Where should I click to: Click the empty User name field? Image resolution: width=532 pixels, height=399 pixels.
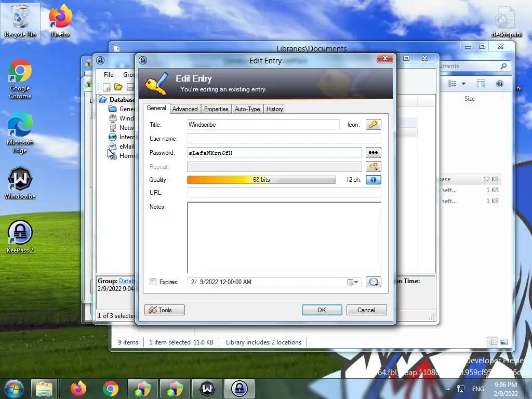pos(284,139)
